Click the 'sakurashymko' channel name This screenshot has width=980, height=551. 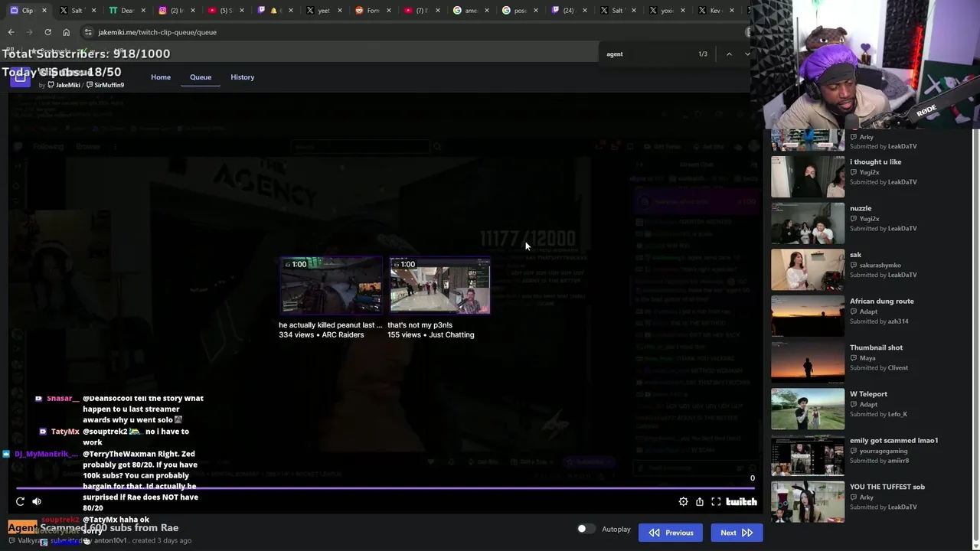pos(880,266)
